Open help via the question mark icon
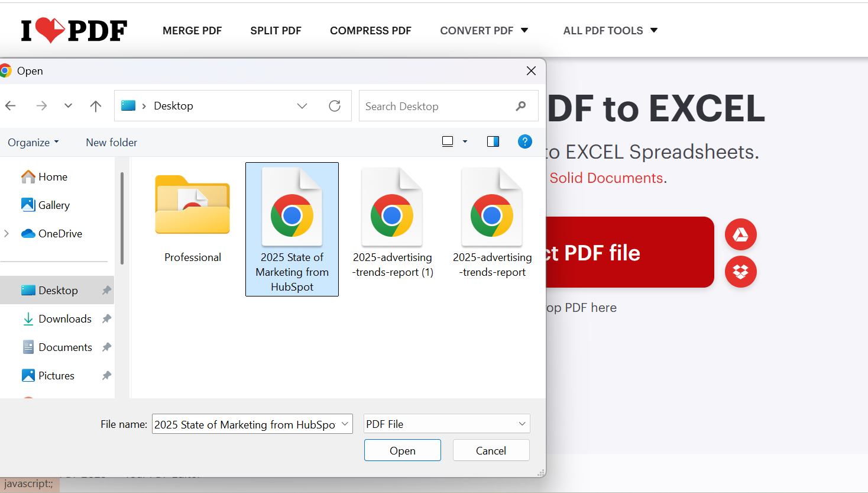The height and width of the screenshot is (493, 868). pyautogui.click(x=525, y=141)
